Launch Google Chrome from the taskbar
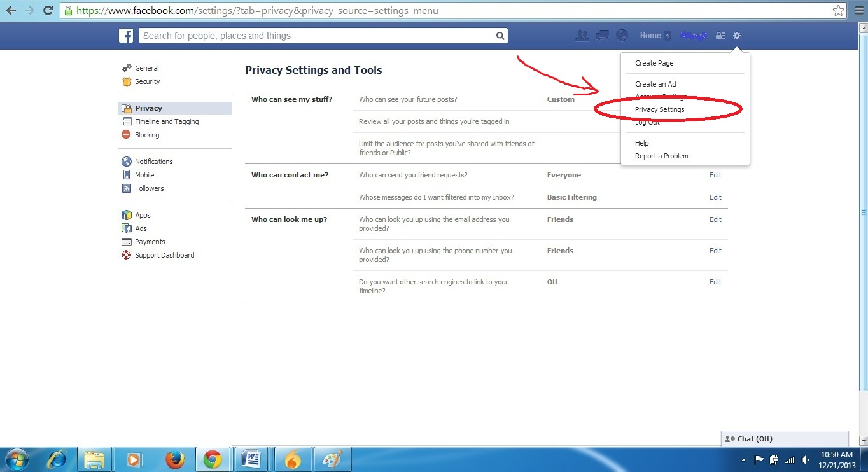Screen dimensions: 868x472 coord(213,459)
